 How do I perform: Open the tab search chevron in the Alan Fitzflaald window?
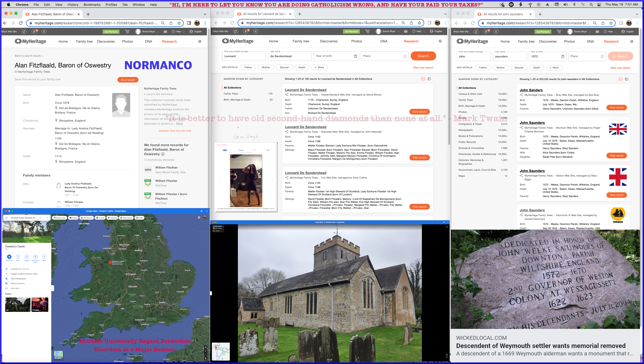click(x=205, y=14)
